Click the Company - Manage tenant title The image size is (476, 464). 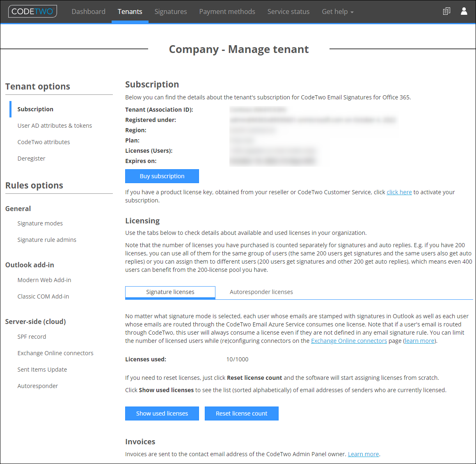coord(238,49)
